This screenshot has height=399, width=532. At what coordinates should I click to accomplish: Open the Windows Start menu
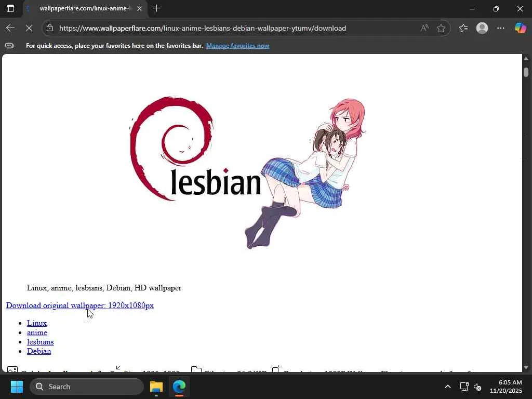pos(17,387)
